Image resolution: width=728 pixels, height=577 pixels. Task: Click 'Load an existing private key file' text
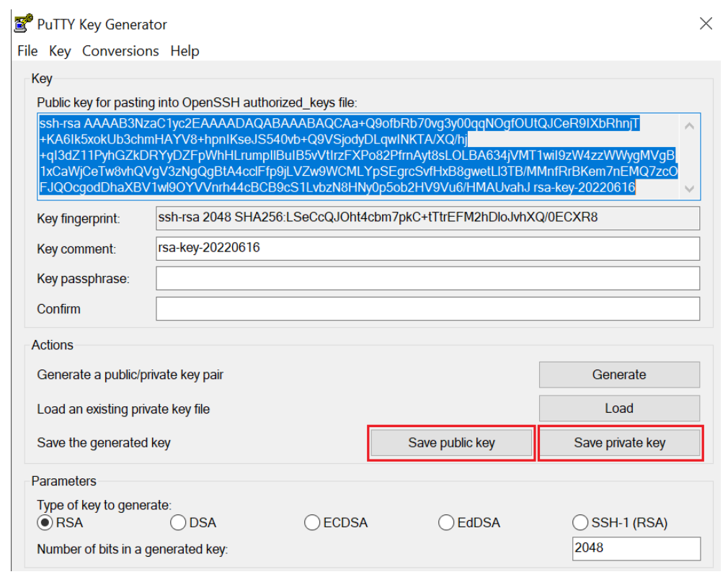[x=123, y=409]
